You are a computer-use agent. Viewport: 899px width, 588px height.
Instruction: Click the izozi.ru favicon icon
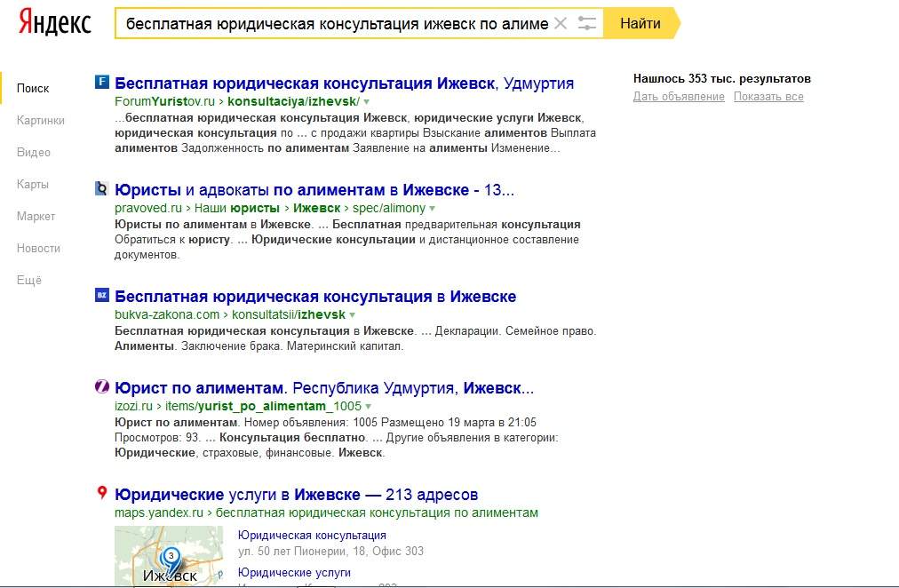pyautogui.click(x=101, y=387)
